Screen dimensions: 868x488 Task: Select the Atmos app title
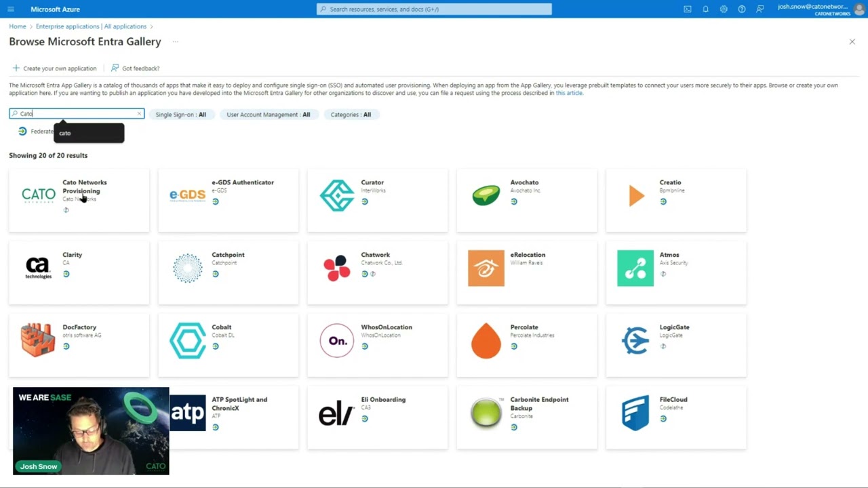pos(669,255)
